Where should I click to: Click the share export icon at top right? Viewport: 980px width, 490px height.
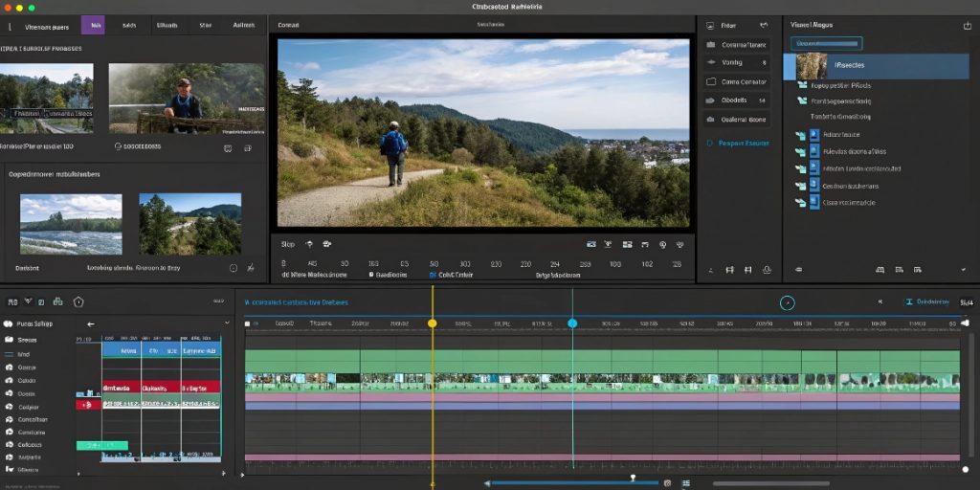[x=969, y=26]
